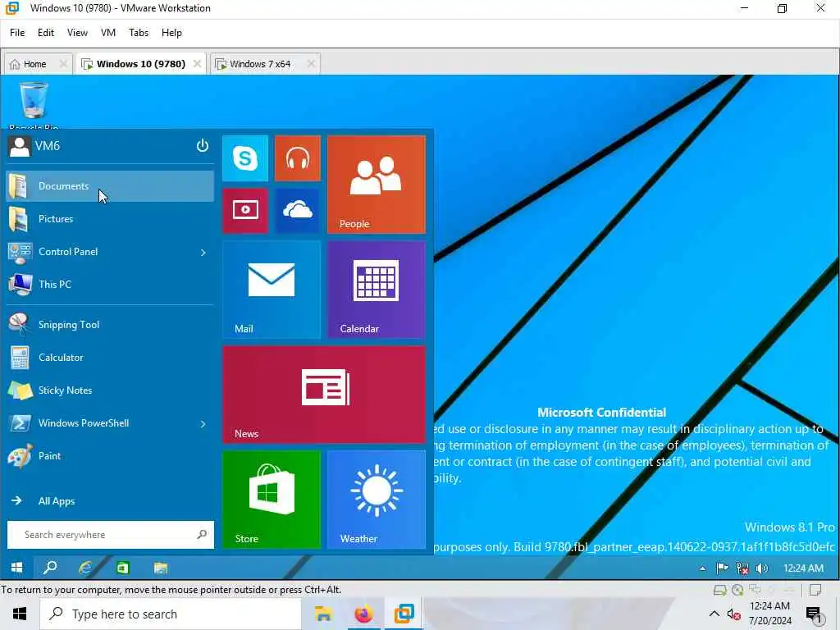Open the VMware Tabs menu
This screenshot has width=840, height=630.
(x=139, y=33)
